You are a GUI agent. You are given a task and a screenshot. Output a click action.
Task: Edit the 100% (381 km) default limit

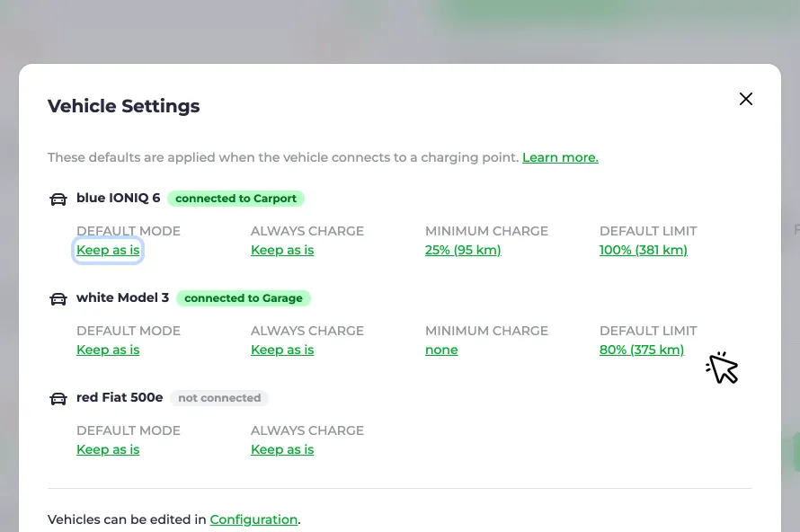click(644, 250)
